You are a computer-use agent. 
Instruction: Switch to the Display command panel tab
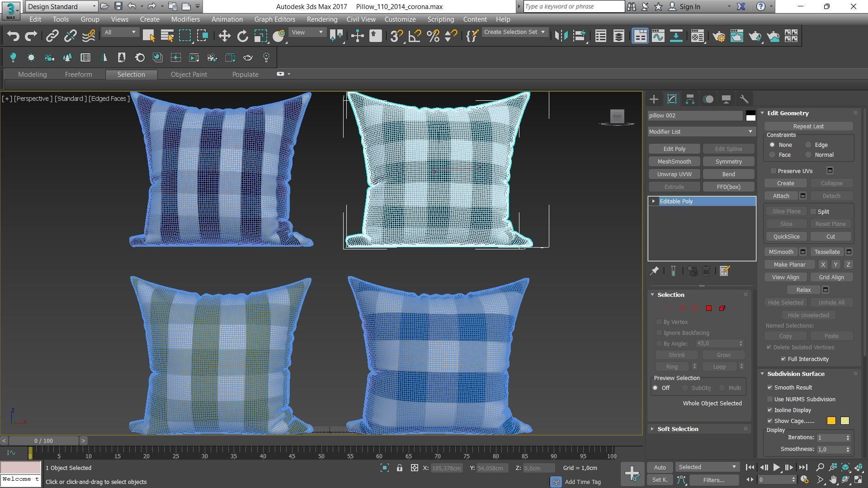tap(726, 99)
